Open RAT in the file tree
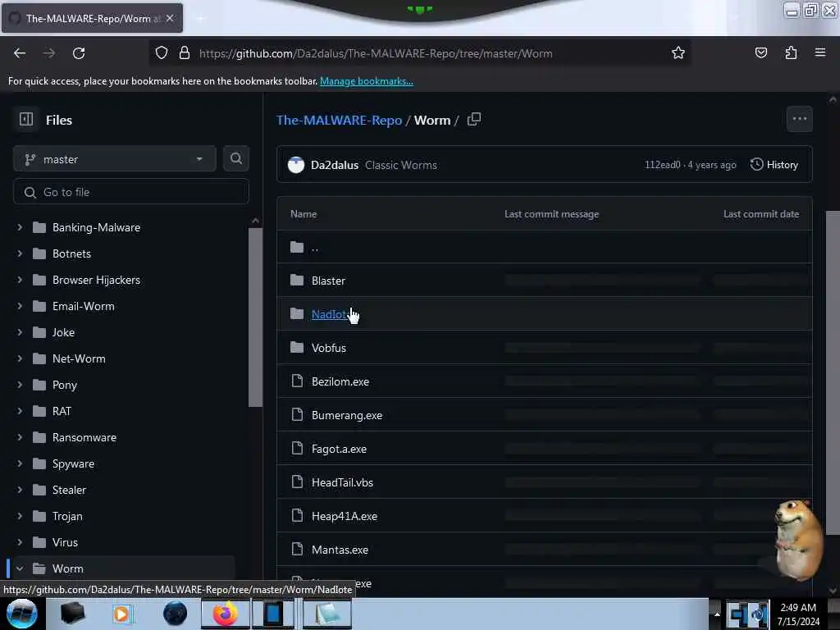This screenshot has height=630, width=840. pos(62,411)
